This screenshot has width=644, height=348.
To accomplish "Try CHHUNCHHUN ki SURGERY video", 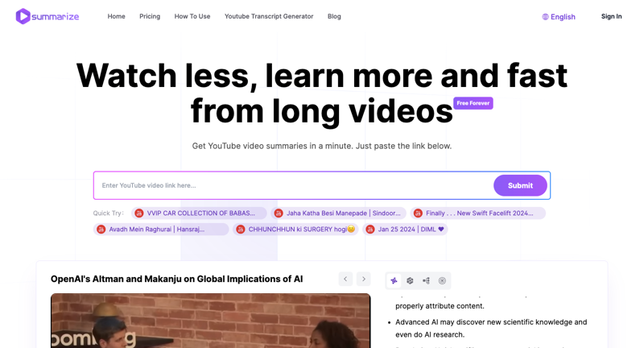I will click(295, 230).
